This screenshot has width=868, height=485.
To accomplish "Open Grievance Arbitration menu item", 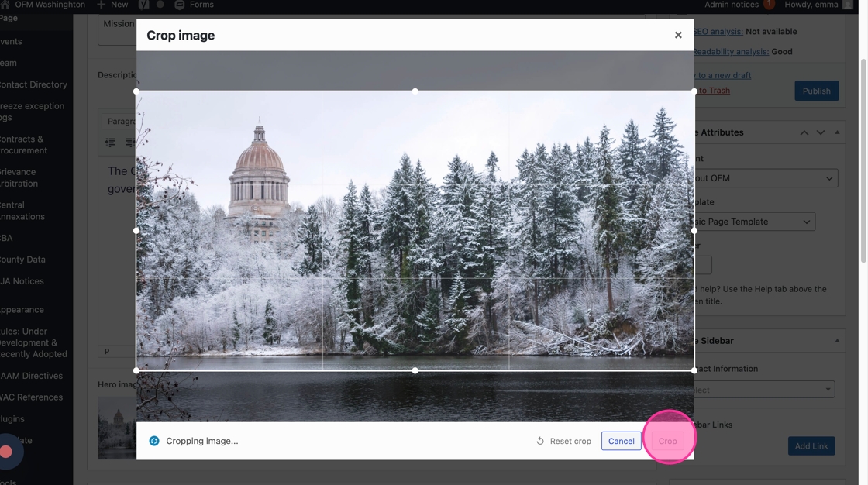I will tap(19, 177).
